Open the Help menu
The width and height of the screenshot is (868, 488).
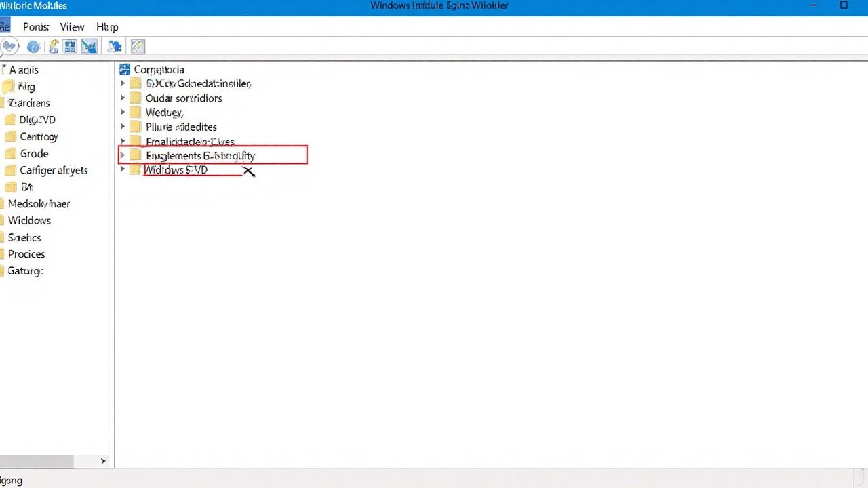tap(107, 26)
